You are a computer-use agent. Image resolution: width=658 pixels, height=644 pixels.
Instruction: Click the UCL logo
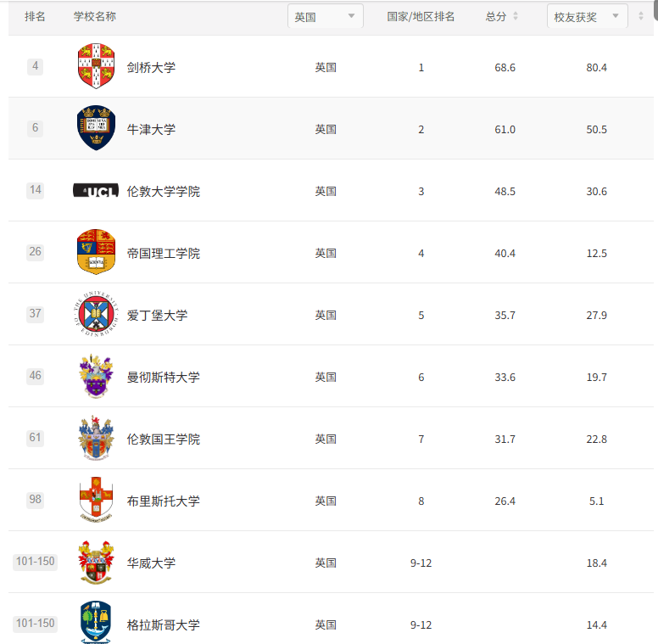pos(96,190)
